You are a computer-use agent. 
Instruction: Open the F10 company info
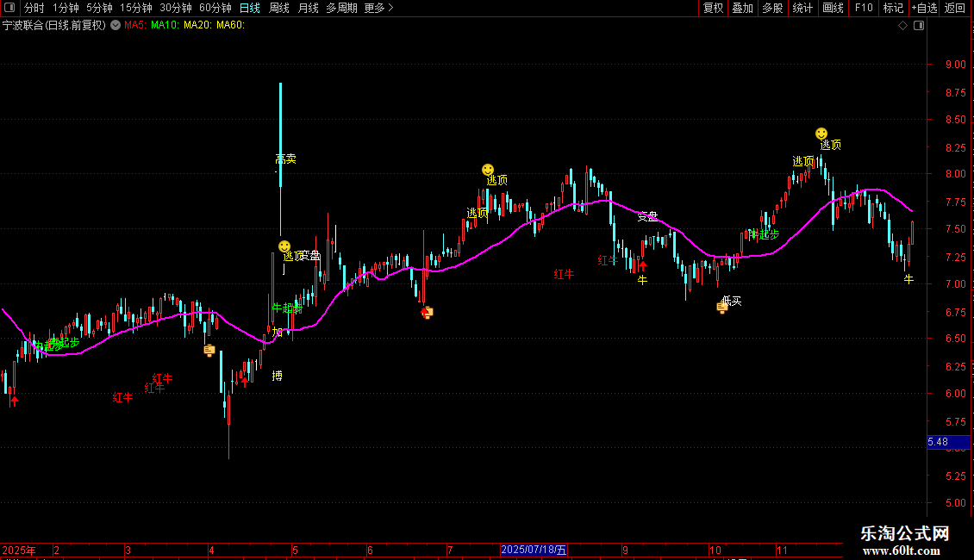coord(864,8)
